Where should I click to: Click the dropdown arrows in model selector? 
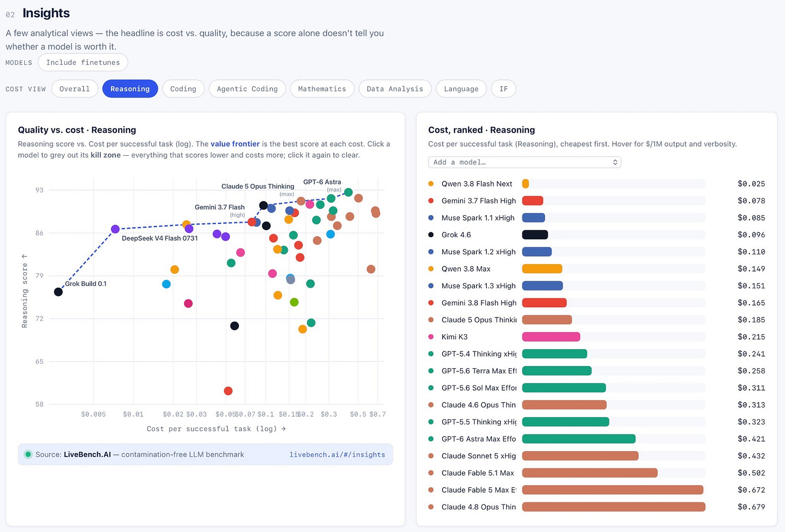coord(615,162)
